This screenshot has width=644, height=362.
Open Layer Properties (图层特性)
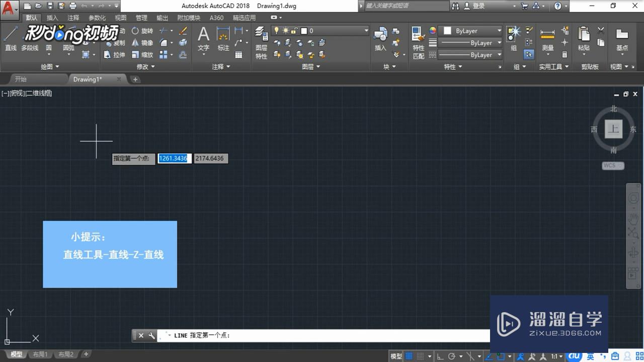pyautogui.click(x=261, y=43)
